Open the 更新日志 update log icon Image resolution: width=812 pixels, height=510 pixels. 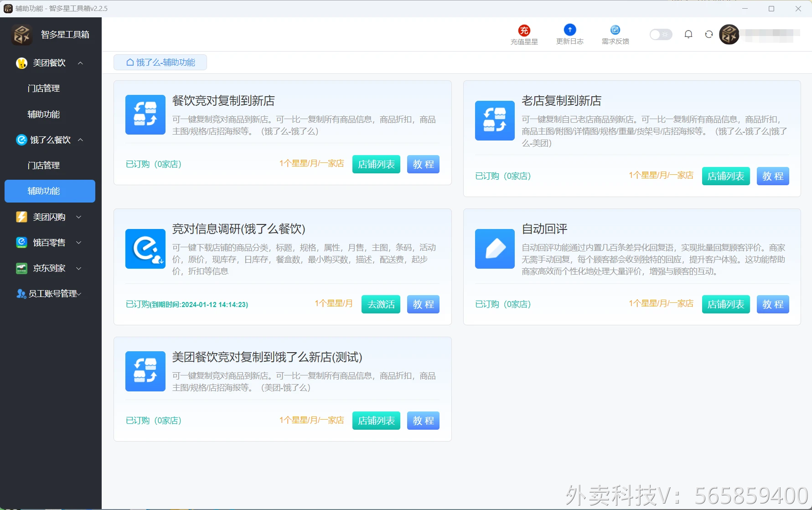569,30
